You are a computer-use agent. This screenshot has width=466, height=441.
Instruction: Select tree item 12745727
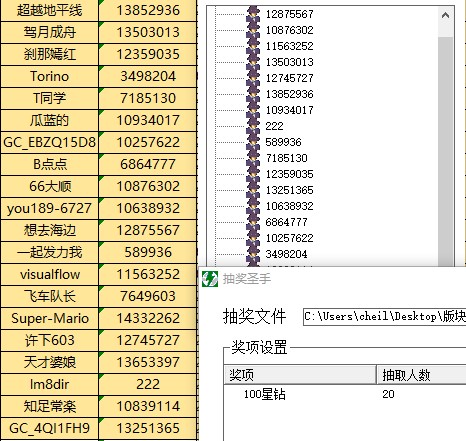[289, 78]
